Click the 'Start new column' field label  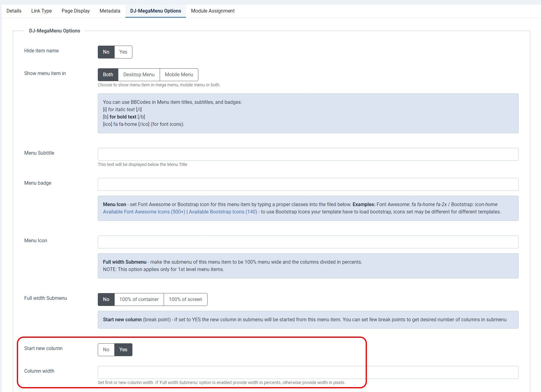[43, 349]
